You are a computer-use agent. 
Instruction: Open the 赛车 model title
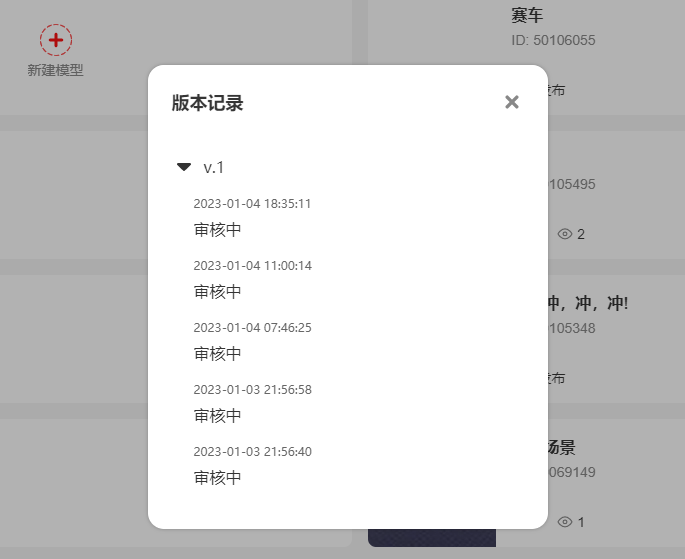click(x=527, y=16)
